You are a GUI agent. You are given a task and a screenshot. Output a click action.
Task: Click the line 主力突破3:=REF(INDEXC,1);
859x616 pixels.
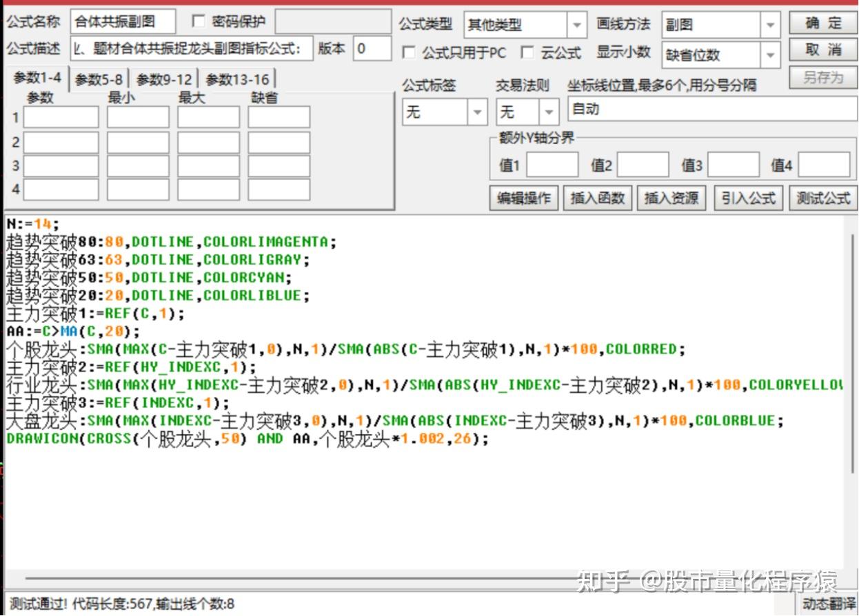(118, 403)
